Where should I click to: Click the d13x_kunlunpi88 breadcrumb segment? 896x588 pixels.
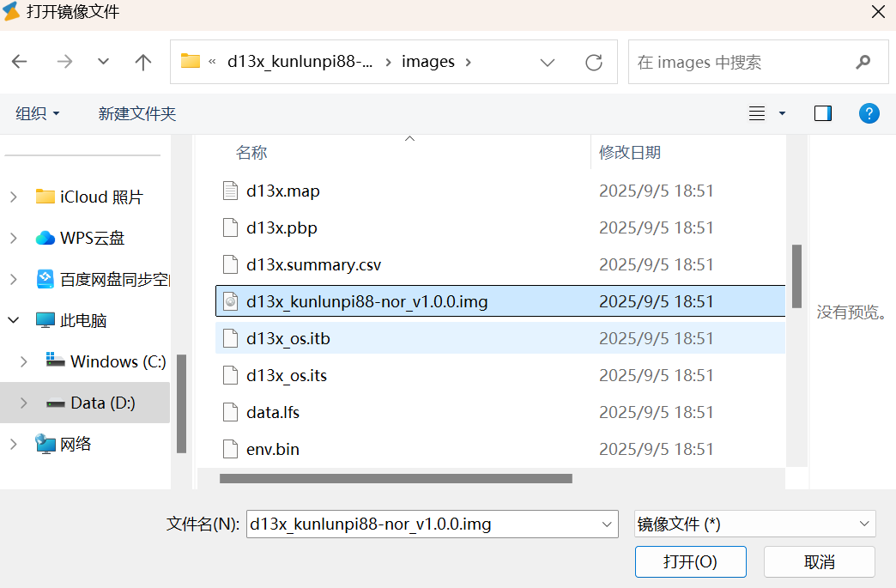tap(300, 62)
